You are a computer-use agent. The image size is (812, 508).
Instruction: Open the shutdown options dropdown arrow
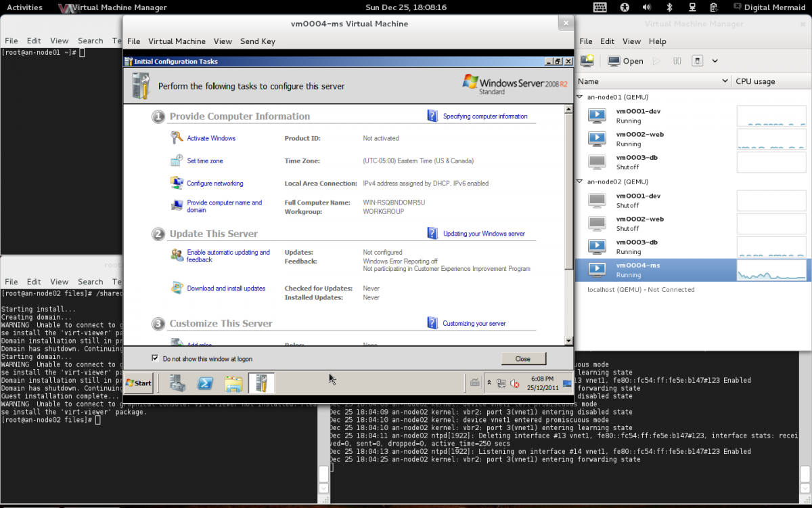pyautogui.click(x=715, y=61)
